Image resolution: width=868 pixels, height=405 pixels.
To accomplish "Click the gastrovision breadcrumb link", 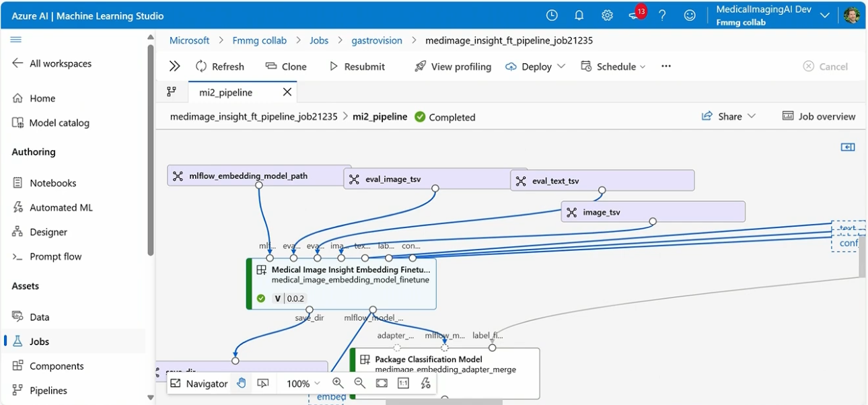I will tap(377, 40).
